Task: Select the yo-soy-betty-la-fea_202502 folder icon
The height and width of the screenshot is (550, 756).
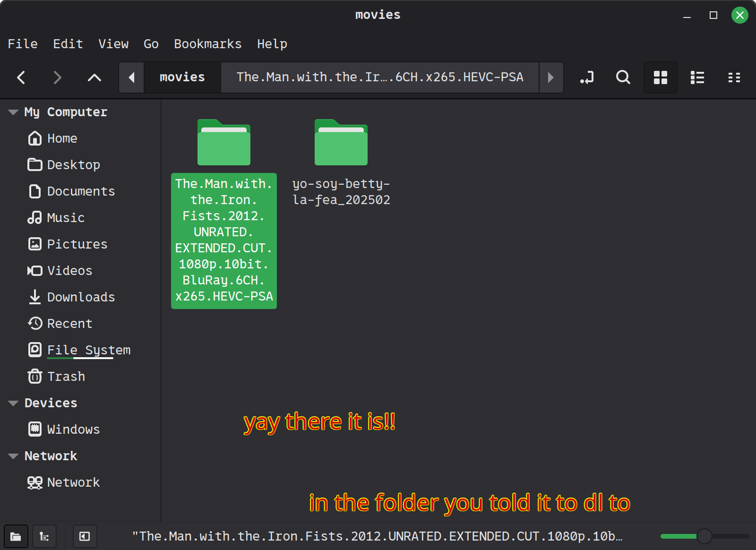Action: [x=341, y=142]
